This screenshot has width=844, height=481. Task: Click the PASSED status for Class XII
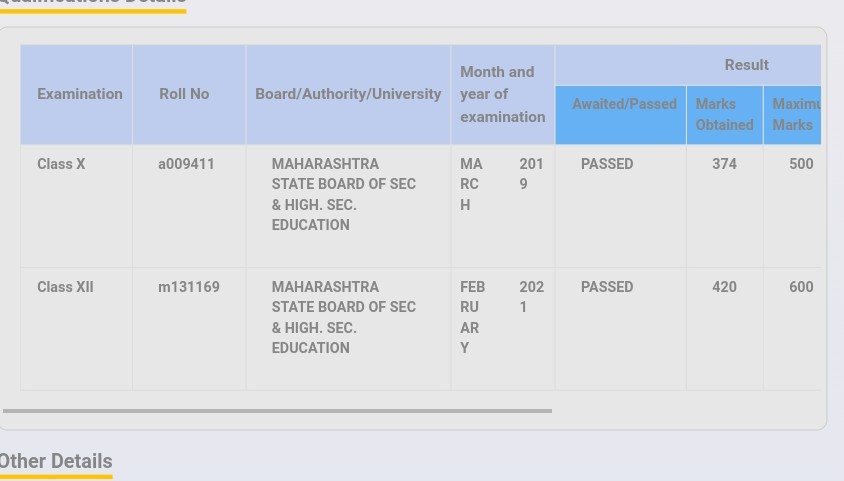coord(607,287)
